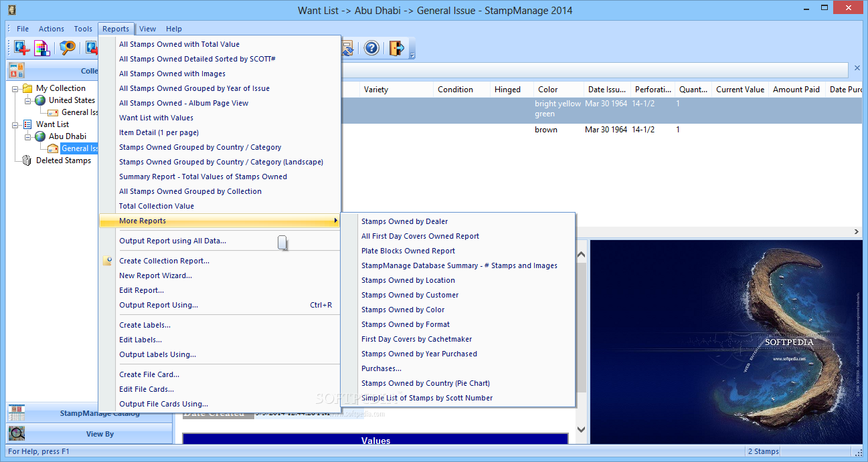Click the color palette report toolbar icon
This screenshot has width=868, height=462.
42,48
